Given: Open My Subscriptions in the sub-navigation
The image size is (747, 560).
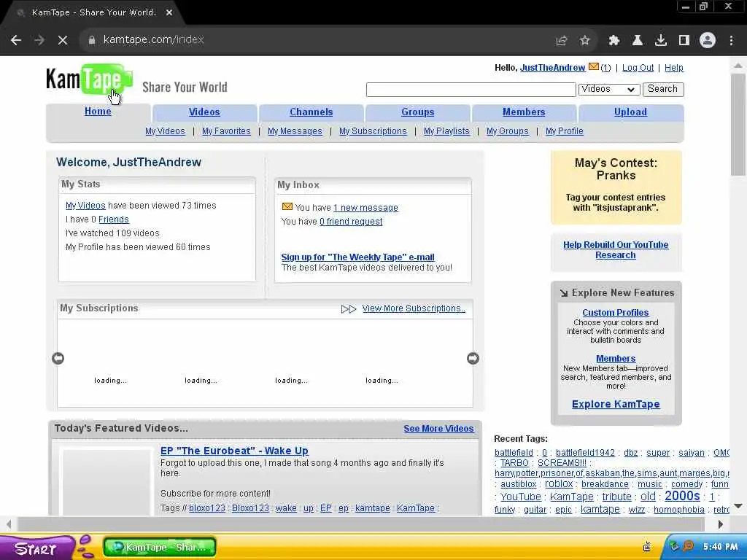Looking at the screenshot, I should [373, 131].
